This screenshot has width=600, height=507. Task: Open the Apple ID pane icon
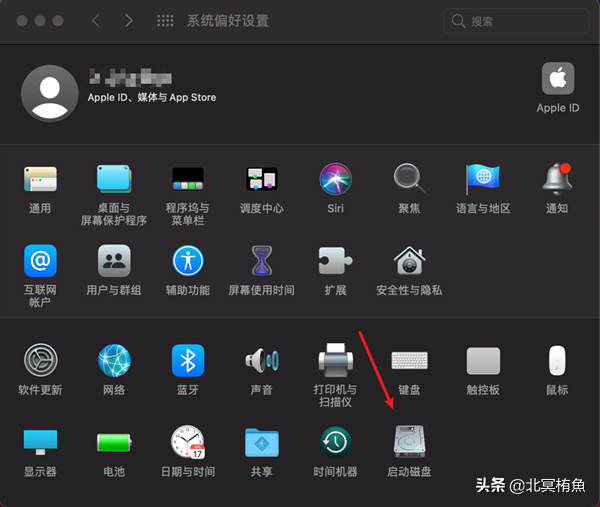click(x=558, y=78)
